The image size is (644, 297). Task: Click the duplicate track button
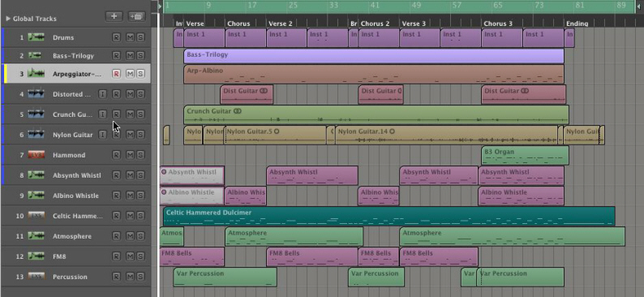[x=136, y=16]
